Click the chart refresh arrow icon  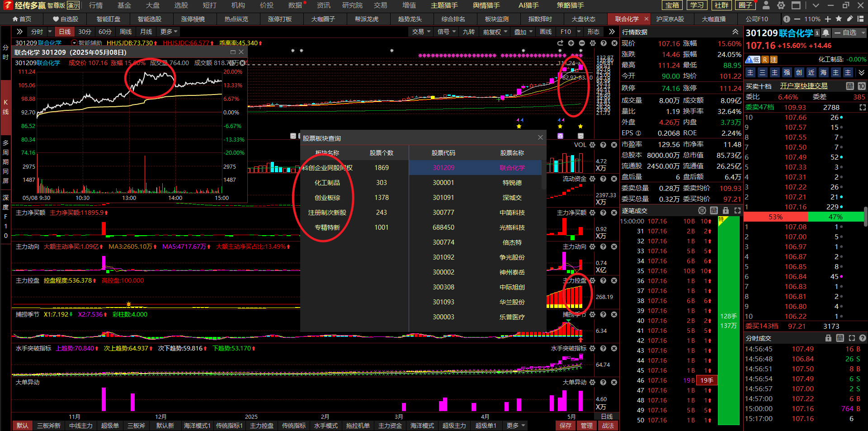[x=560, y=43]
